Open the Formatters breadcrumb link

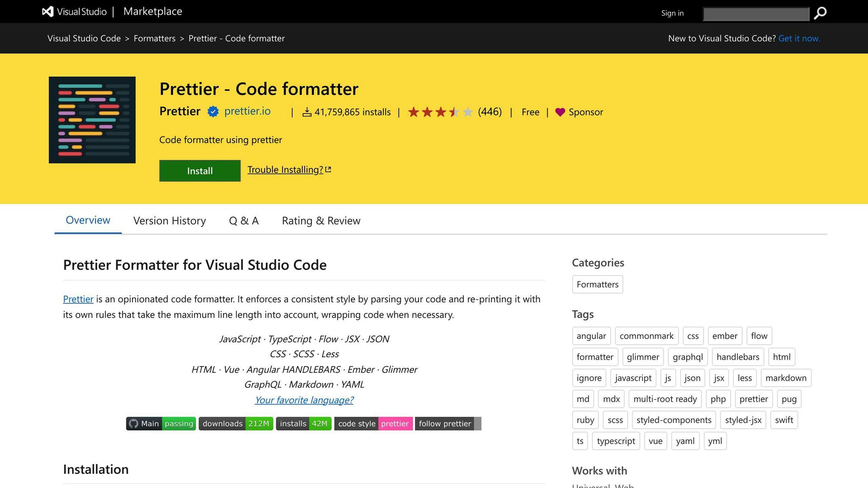coord(154,38)
